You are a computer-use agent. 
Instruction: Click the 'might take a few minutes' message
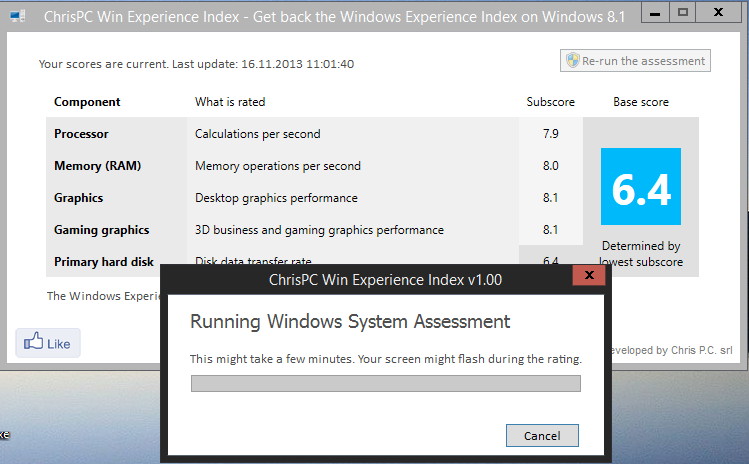(x=385, y=359)
